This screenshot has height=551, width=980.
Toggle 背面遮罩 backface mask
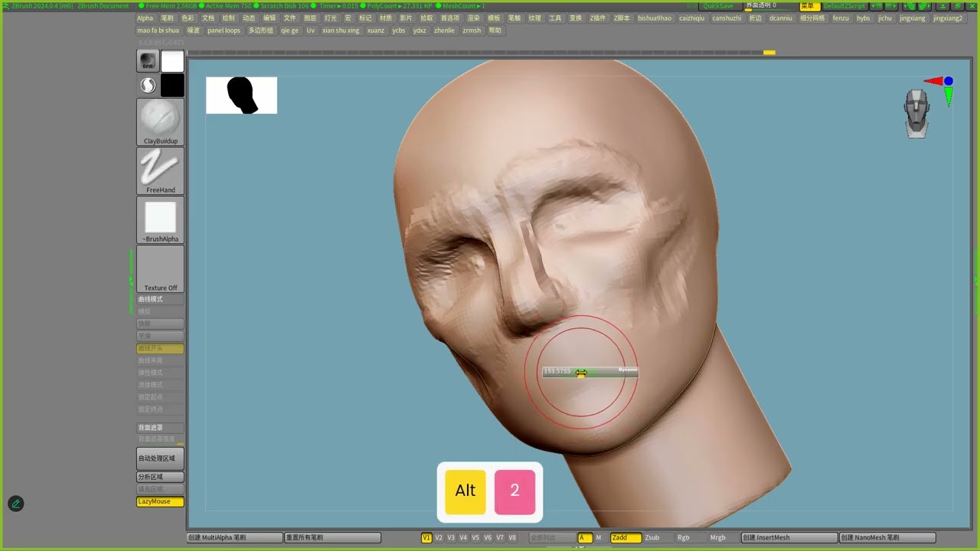pyautogui.click(x=160, y=428)
